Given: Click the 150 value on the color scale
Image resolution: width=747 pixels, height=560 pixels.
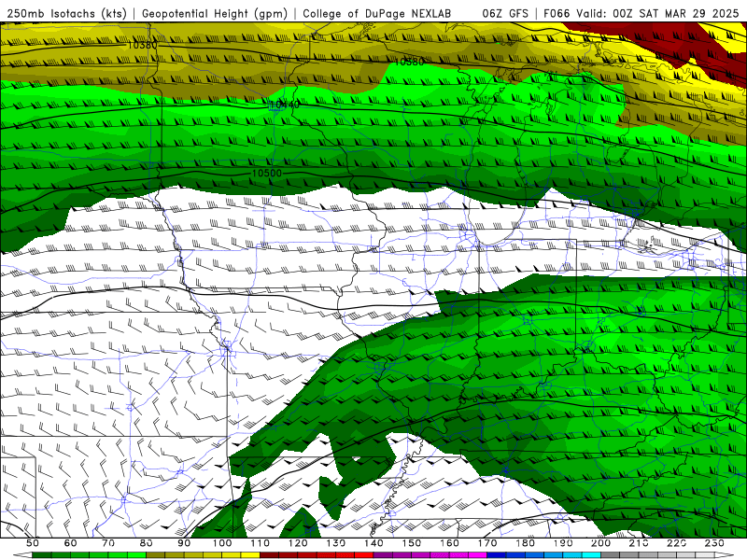Looking at the screenshot, I should (411, 543).
